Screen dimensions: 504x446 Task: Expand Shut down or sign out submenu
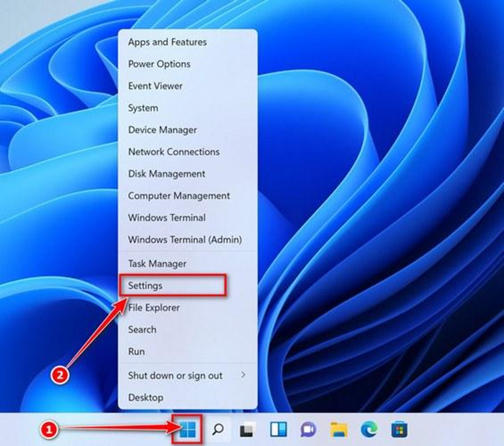click(188, 376)
